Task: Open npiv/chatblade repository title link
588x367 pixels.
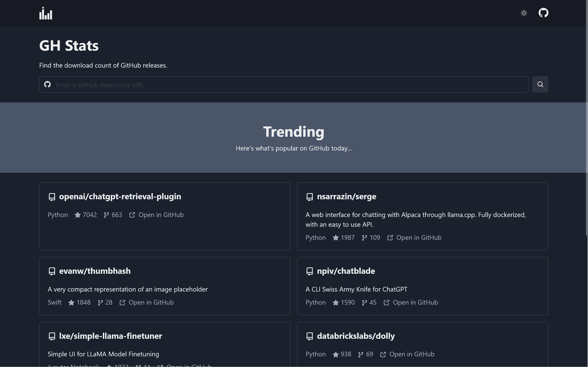Action: tap(346, 271)
